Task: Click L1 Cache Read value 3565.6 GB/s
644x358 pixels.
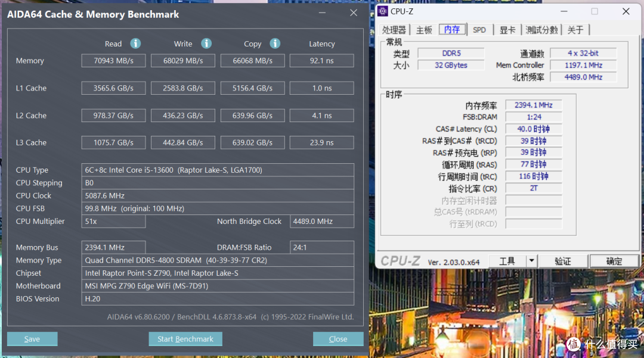Action: tap(113, 88)
